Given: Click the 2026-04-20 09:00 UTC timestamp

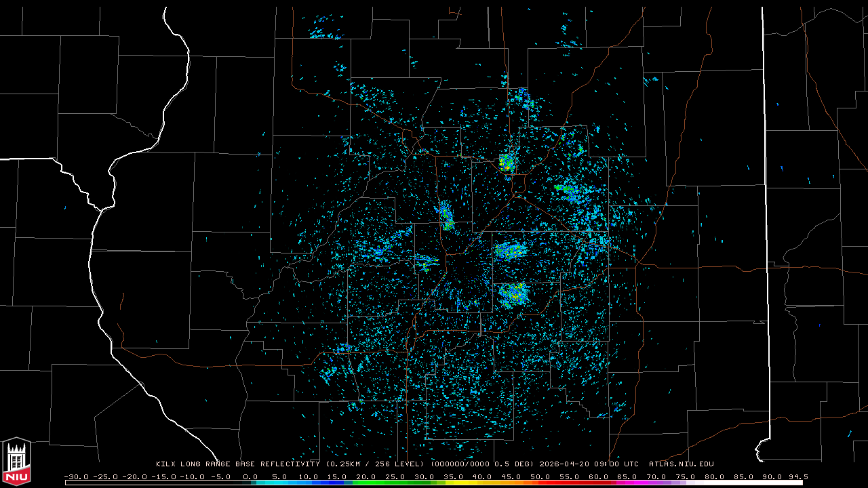Looking at the screenshot, I should click(x=589, y=464).
